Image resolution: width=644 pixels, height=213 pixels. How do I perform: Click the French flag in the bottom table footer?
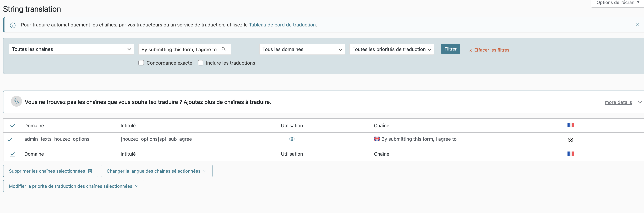[x=570, y=154]
